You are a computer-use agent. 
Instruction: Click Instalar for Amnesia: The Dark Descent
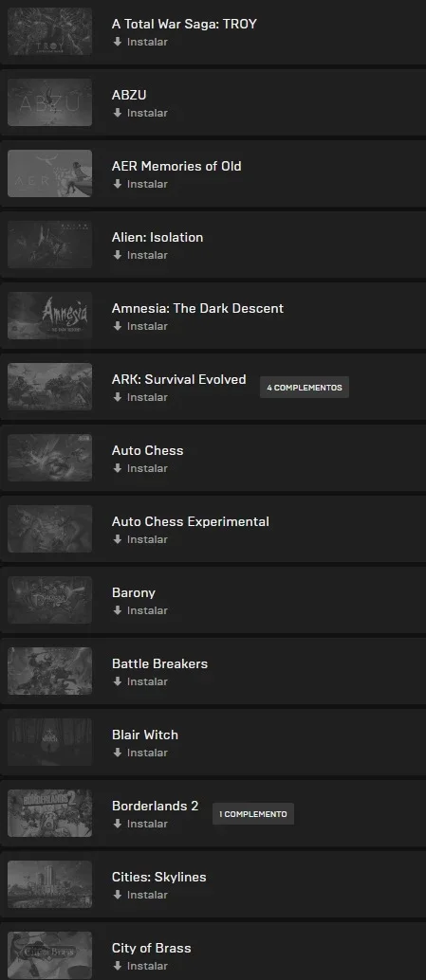point(140,326)
